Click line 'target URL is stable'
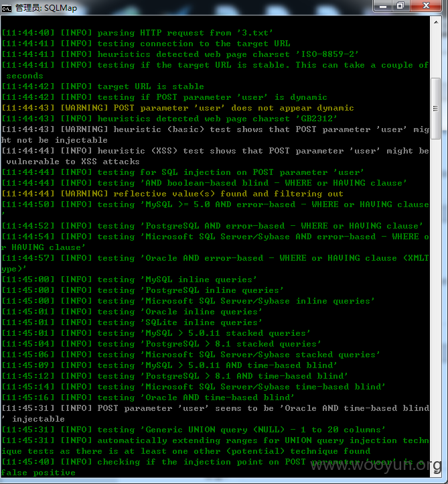The height and width of the screenshot is (484, 448). [x=102, y=86]
